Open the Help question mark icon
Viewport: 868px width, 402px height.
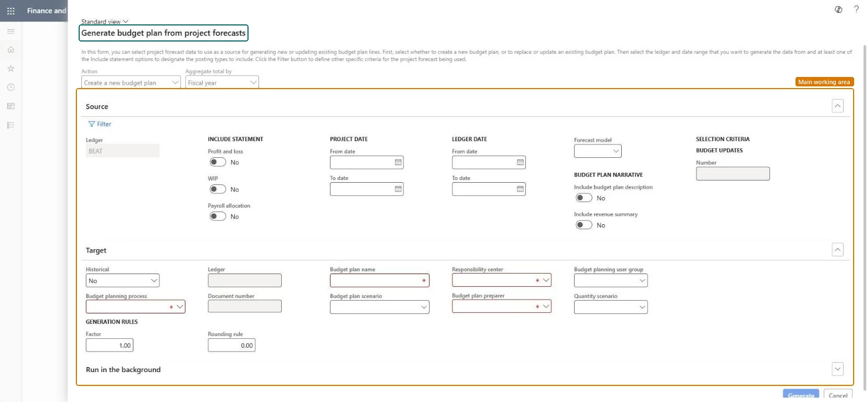(856, 9)
